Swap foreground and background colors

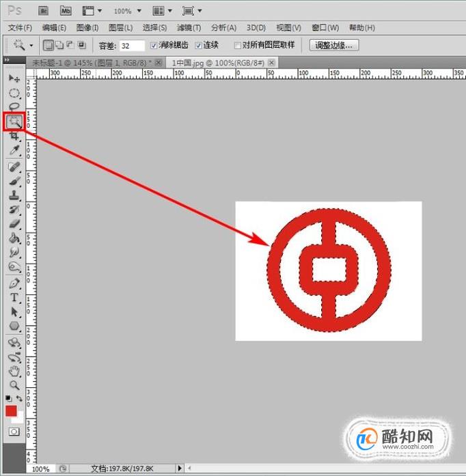click(19, 398)
